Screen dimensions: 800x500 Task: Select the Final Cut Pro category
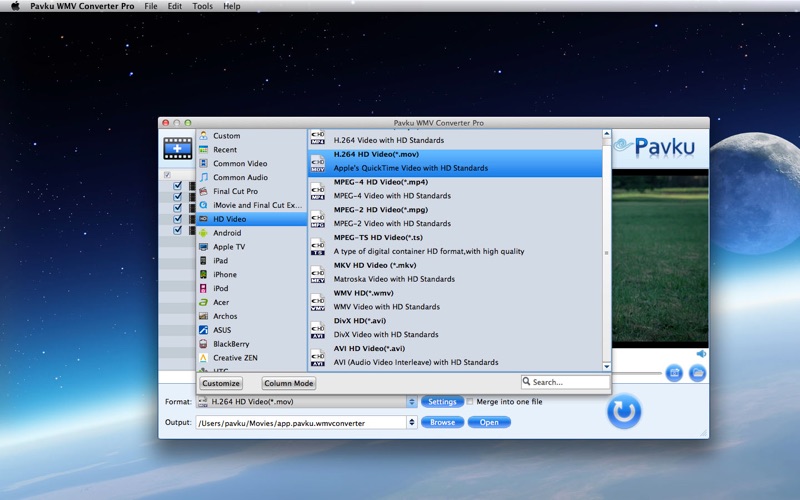click(x=252, y=191)
